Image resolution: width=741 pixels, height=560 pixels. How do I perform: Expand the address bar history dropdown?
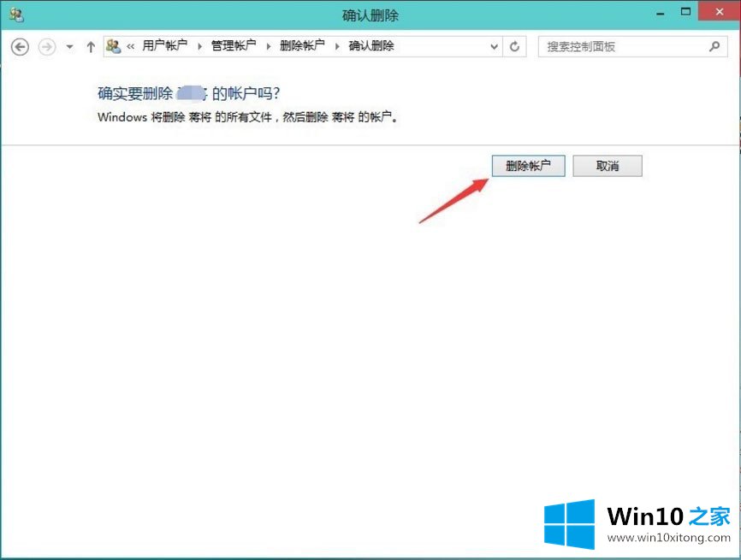(494, 47)
